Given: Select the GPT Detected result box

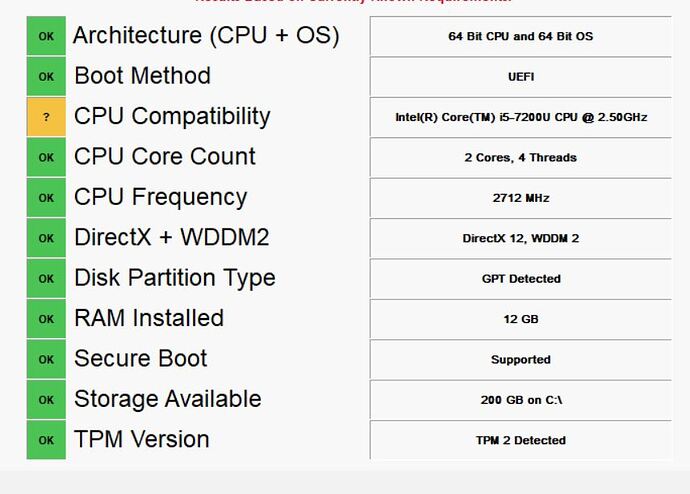Looking at the screenshot, I should 521,279.
